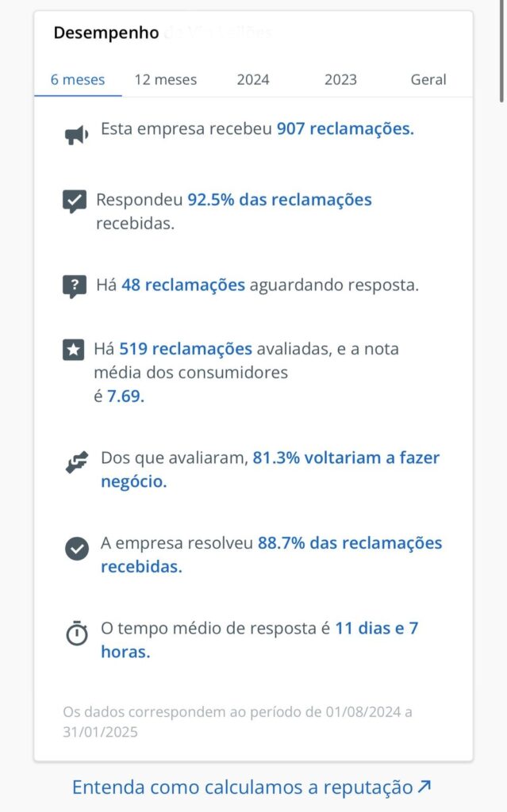The image size is (507, 812).
Task: Click the circled checkmark resolved icon
Action: pos(76,548)
